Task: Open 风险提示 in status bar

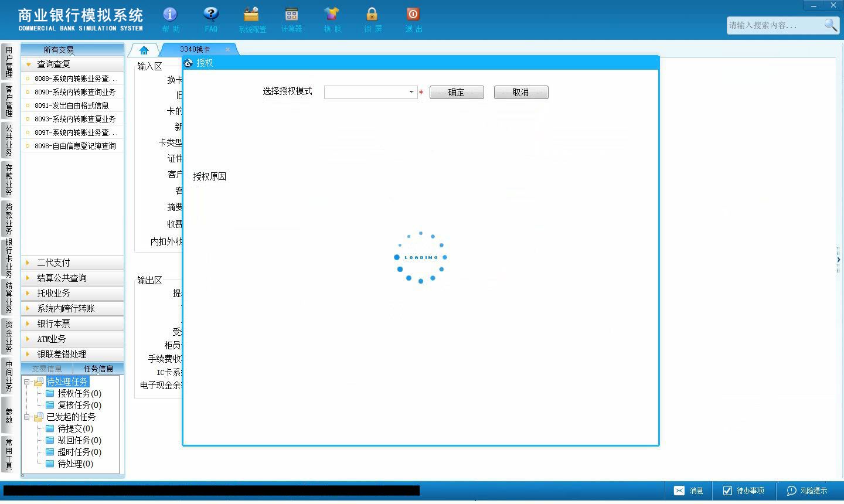Action: (807, 491)
